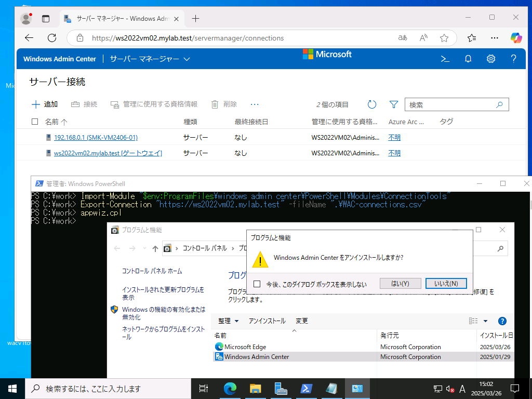Expand サーバー マネージャー dropdown in WAC header

coord(150,59)
